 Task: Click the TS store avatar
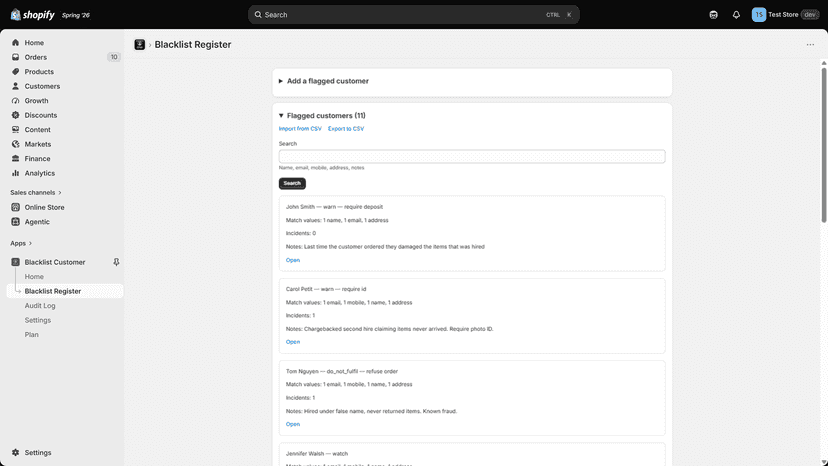tap(759, 15)
